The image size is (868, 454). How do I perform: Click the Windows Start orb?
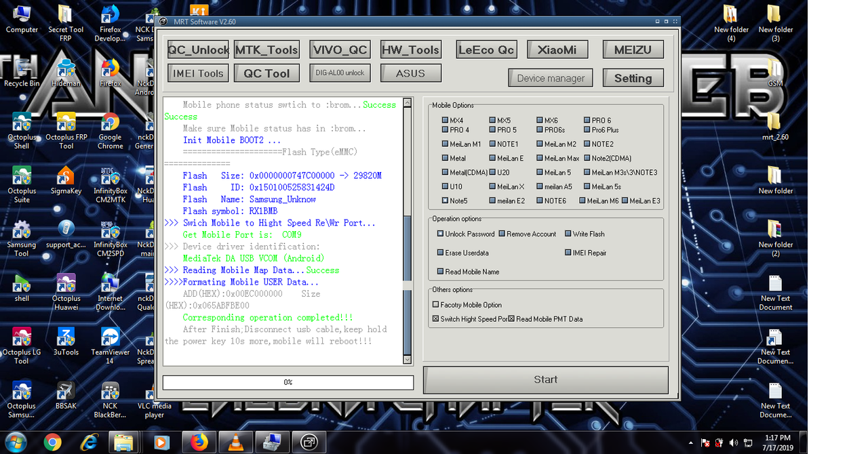16,442
